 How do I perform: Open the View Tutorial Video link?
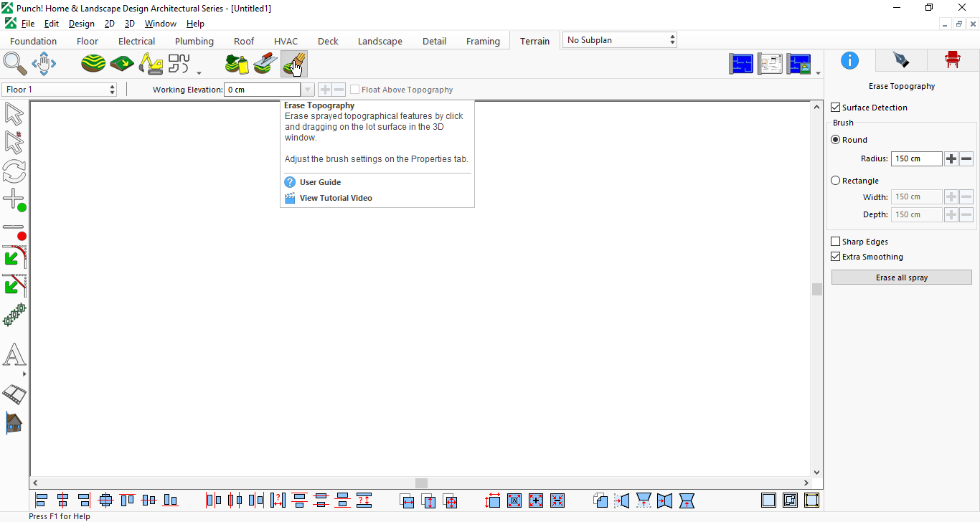point(336,198)
